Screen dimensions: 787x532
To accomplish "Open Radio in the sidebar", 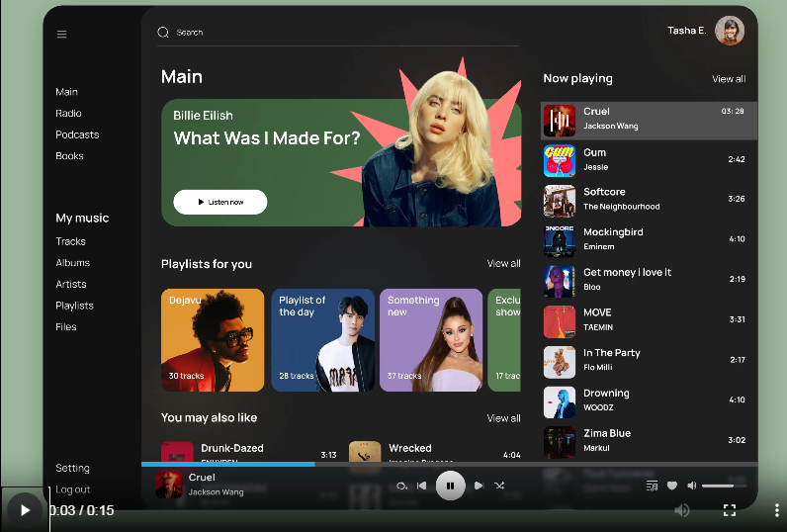I will (69, 114).
